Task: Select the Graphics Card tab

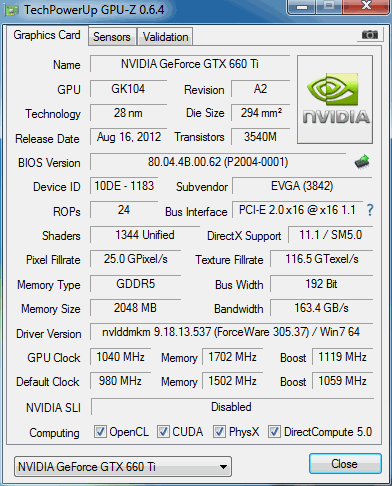Action: 47,35
